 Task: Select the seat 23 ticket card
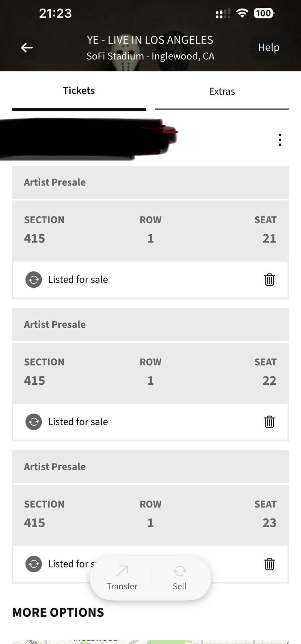pyautogui.click(x=150, y=515)
